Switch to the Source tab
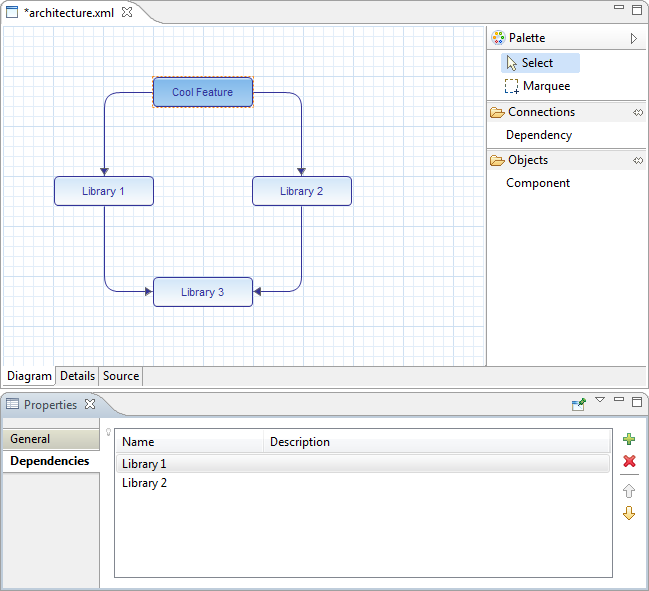The image size is (649, 591). pos(121,376)
